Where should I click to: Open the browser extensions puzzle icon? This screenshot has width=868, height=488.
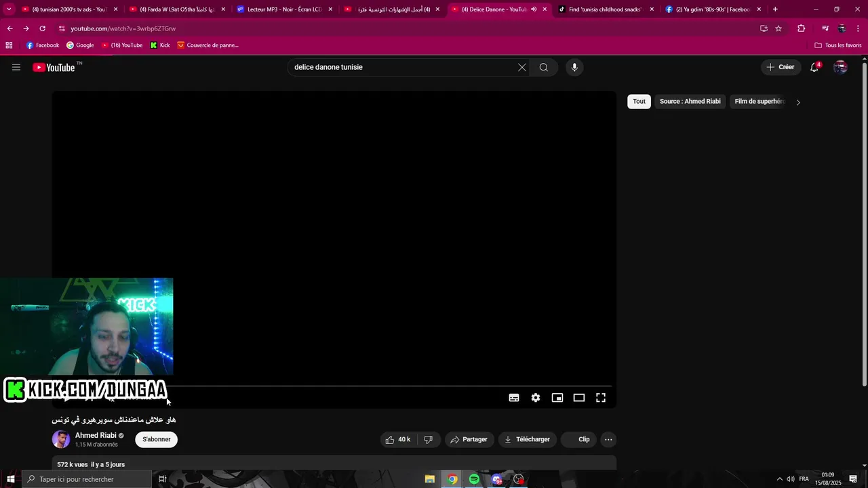[802, 28]
